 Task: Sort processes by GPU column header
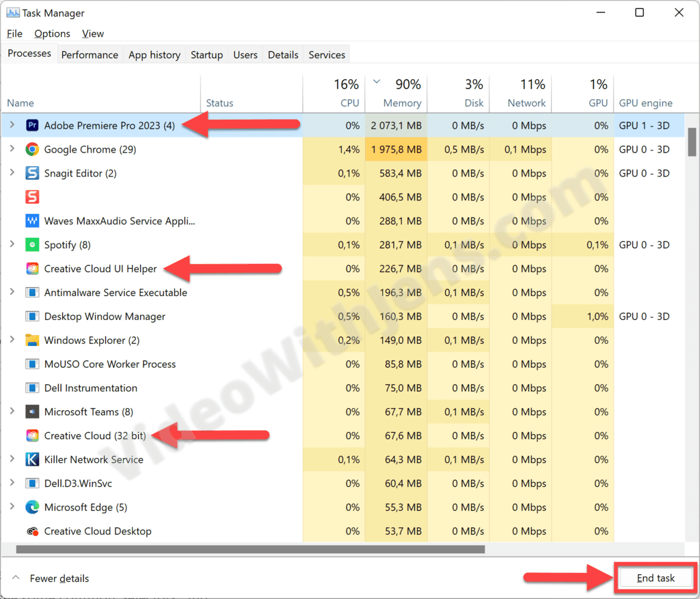point(582,94)
